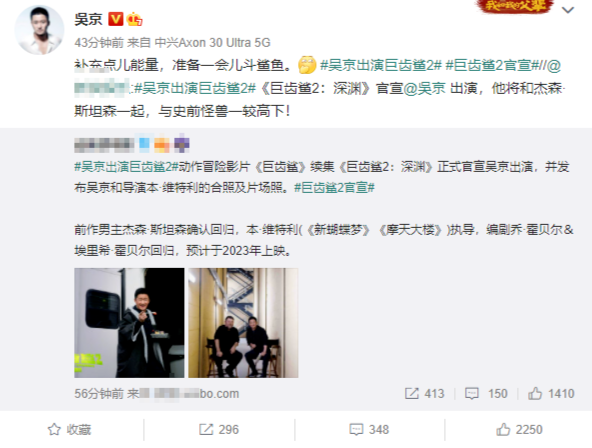Screen dimensions: 592x448
Task: Open #巨齿鲨2官宣# hashtag in quoted post
Action: tap(334, 187)
